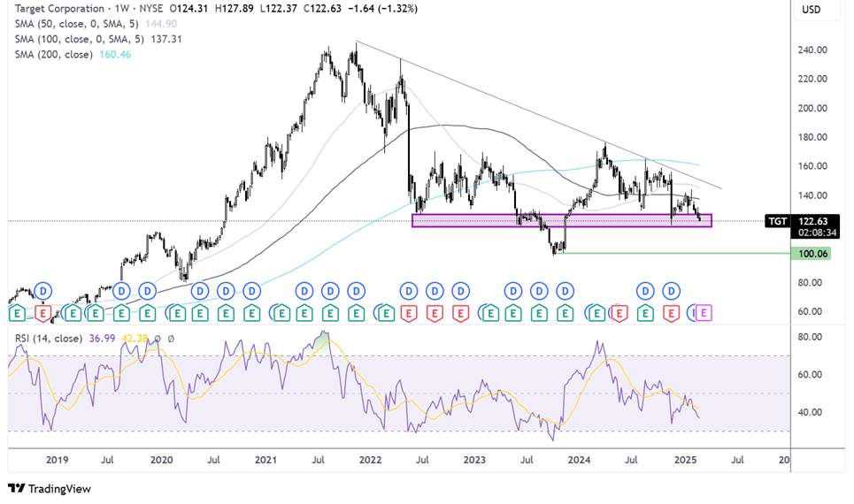Click the Target Corporation symbol title

click(x=59, y=8)
